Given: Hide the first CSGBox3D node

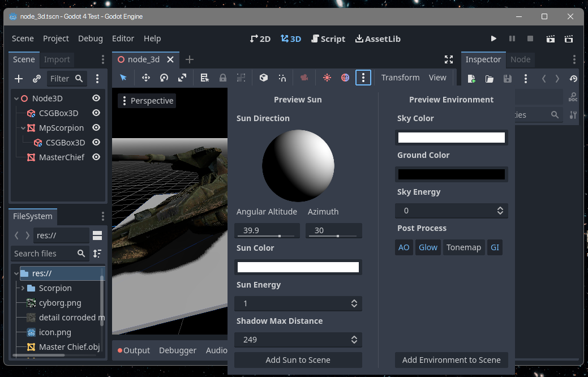Looking at the screenshot, I should point(96,113).
